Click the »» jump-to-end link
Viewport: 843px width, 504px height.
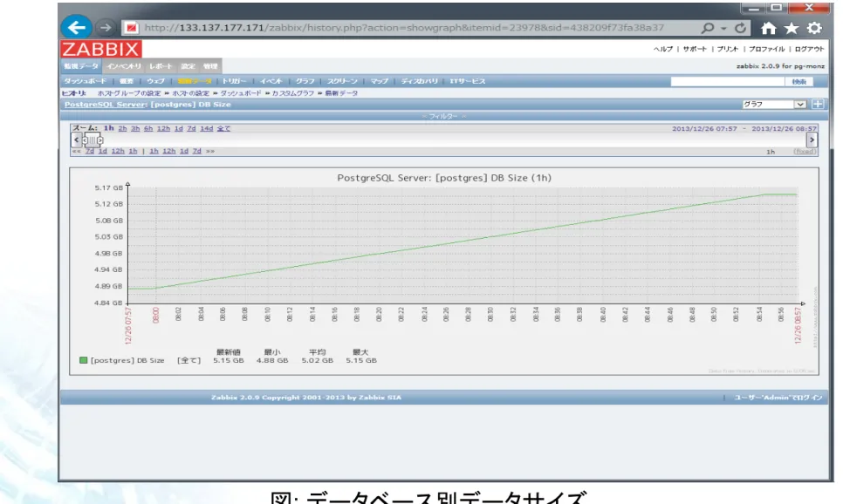coord(210,152)
